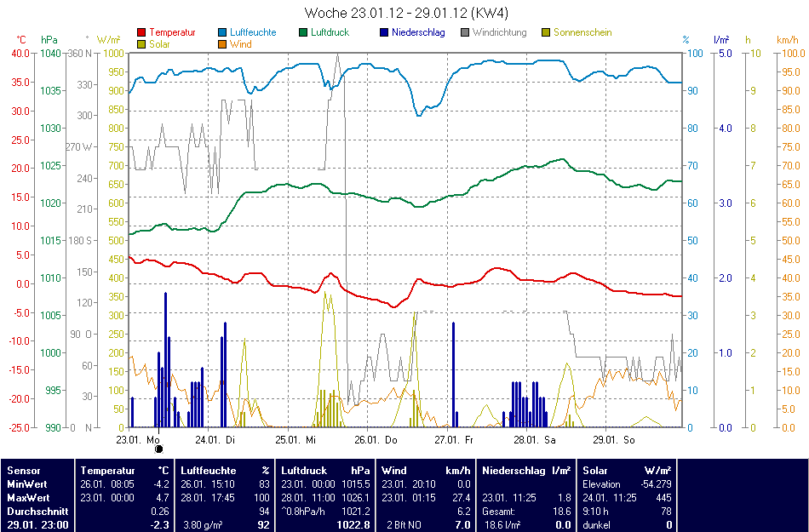Click the '^0.8hPa/h' pressure trend
Viewport: 809px width, 532px height.
(x=304, y=512)
